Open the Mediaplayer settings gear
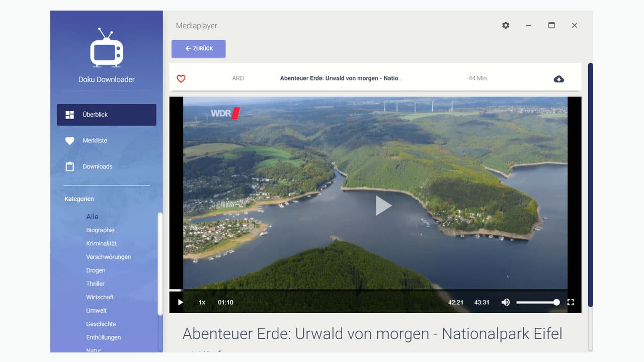Screen dimensions: 644x362 tap(506, 25)
